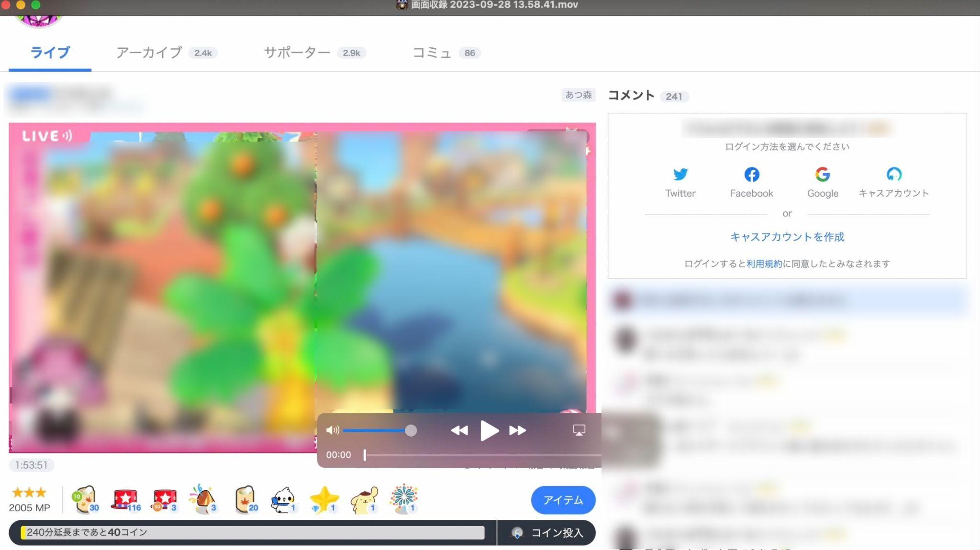Click the アイテム button

tap(563, 500)
